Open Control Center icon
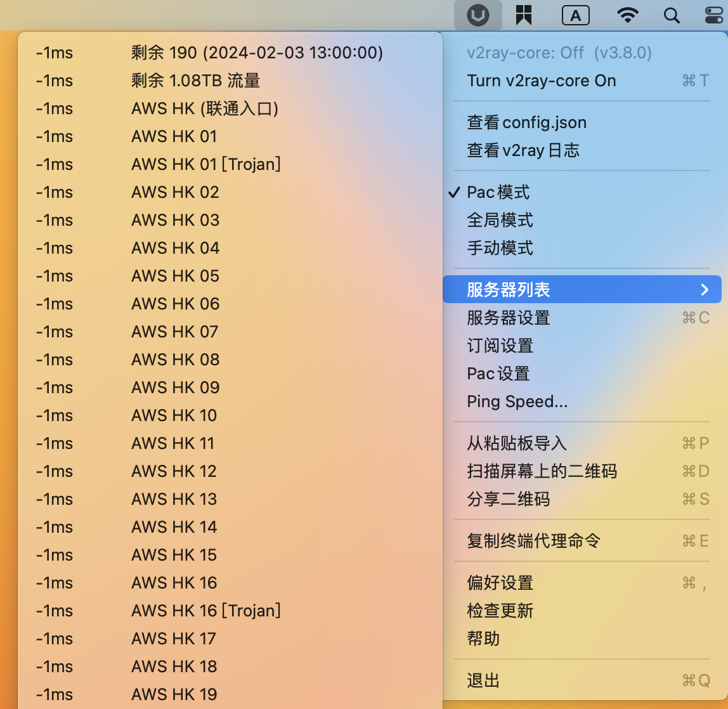The image size is (728, 709). click(714, 15)
